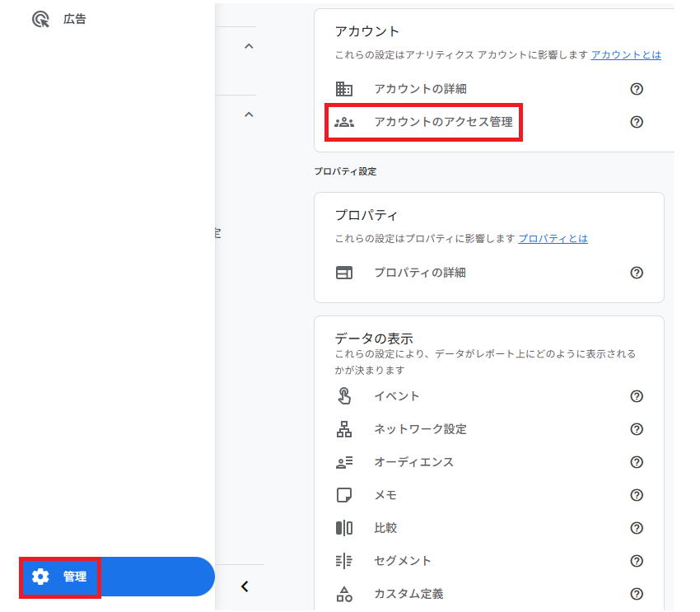Open the 管理 admin menu item
The image size is (700, 612).
119,577
